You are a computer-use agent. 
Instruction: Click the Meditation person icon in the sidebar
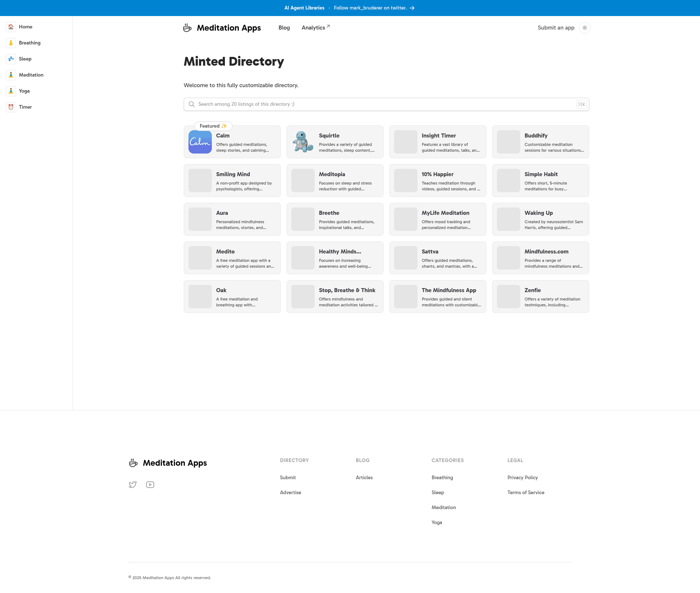point(11,75)
